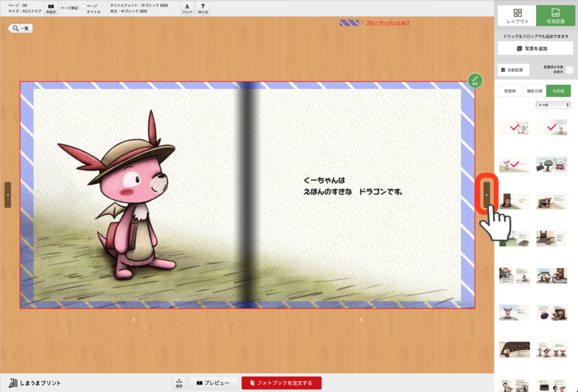The height and width of the screenshot is (392, 578).
Task: Toggle hide placed photos (配置済み写真非表示) checkbox
Action: 569,70
